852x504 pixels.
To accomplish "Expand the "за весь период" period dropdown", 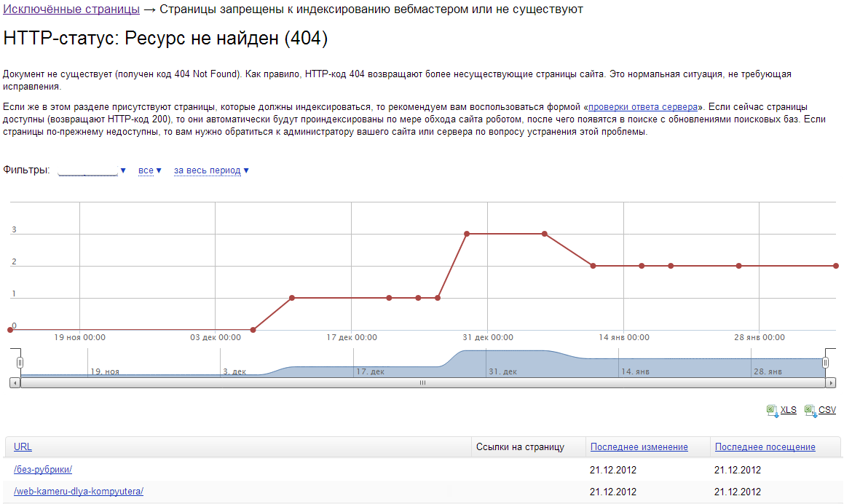I will pos(211,170).
